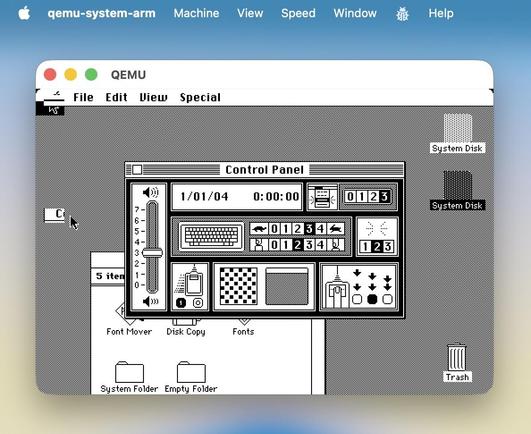Screen dimensions: 531x434
Task: Select the System Folder icon
Action: click(x=129, y=372)
